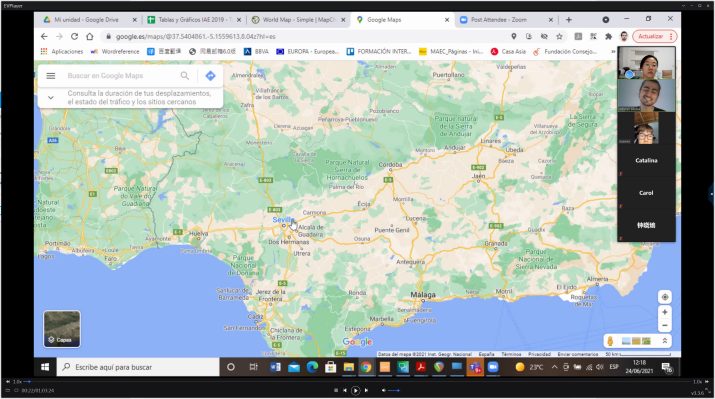Bookmark this page with the star icon
Viewport: 715px width, 399px height.
point(559,36)
